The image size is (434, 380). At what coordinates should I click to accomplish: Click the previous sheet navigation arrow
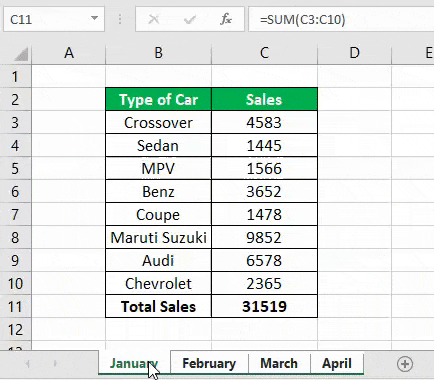(x=28, y=364)
